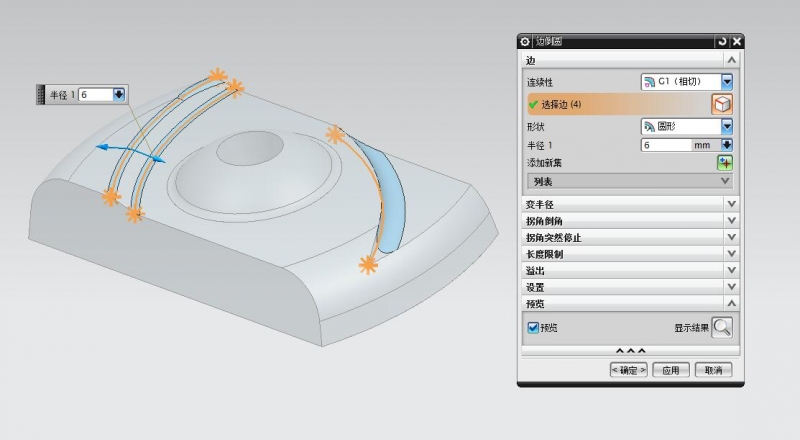
Task: Close the 边倒圆 dialog
Action: click(736, 42)
